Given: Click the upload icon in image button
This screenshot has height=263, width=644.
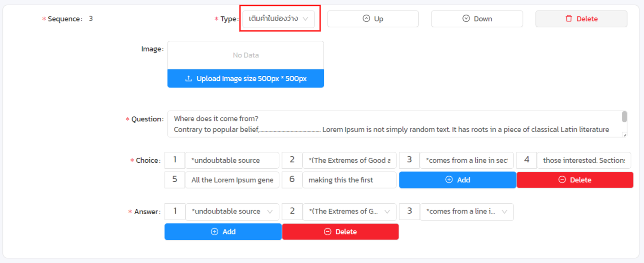Looking at the screenshot, I should coord(188,79).
